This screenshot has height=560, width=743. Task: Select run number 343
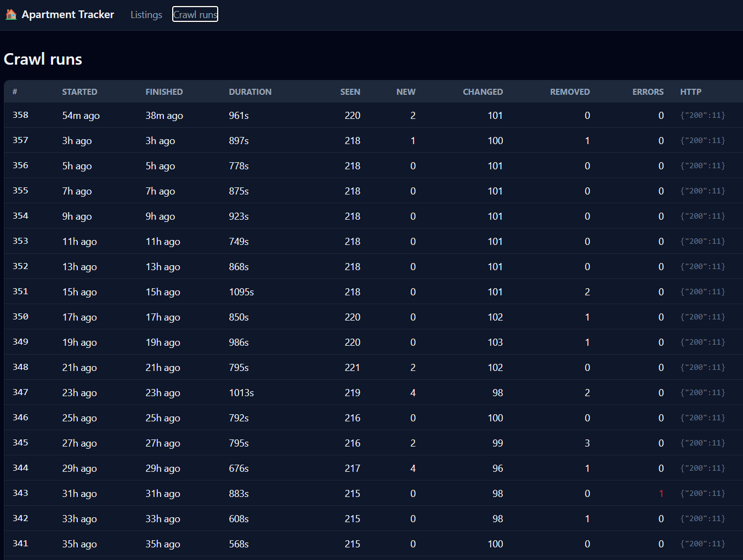(x=20, y=493)
